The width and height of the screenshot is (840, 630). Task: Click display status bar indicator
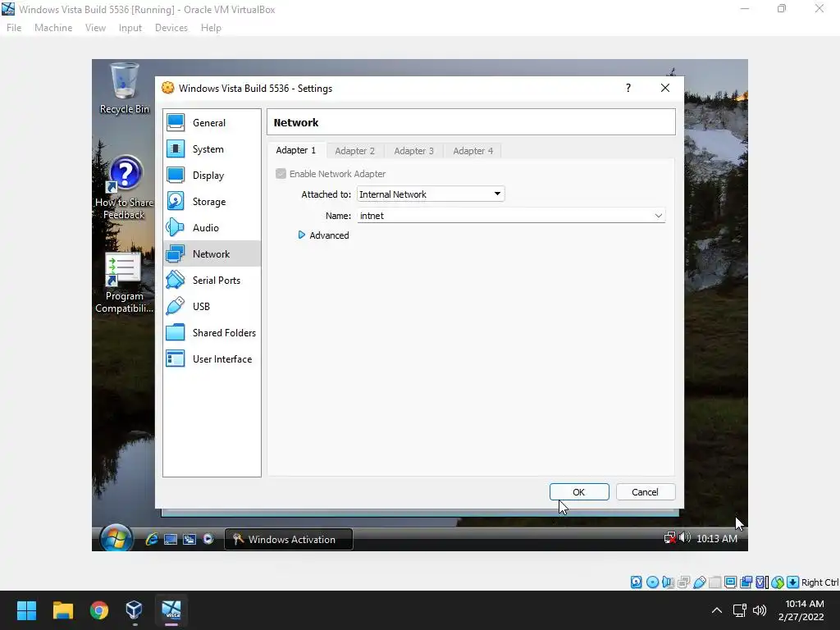pos(730,582)
